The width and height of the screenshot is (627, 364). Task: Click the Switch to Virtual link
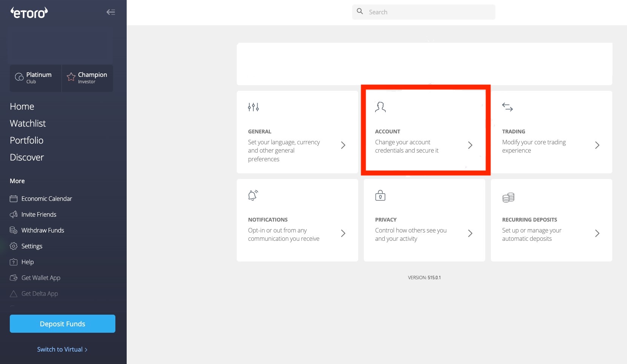(x=62, y=349)
